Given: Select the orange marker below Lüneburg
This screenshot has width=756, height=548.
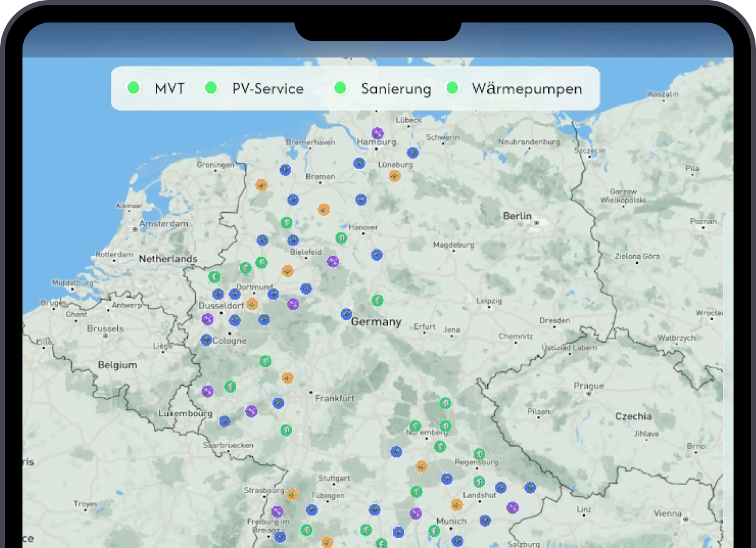Looking at the screenshot, I should (x=394, y=176).
